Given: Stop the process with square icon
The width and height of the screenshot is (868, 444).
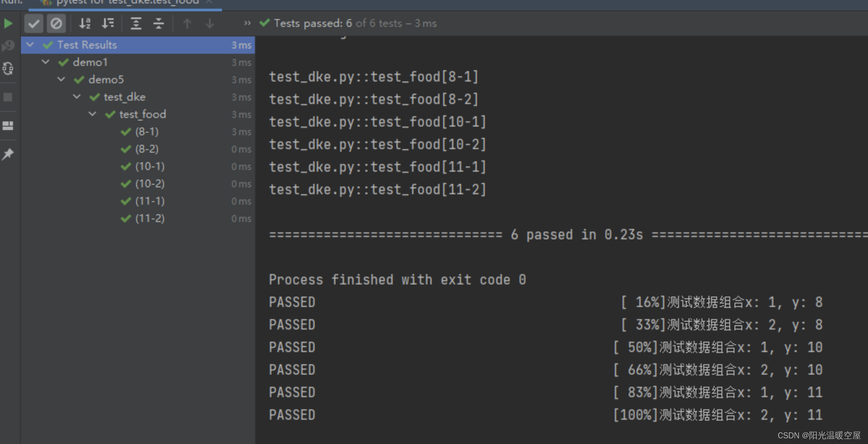Looking at the screenshot, I should tap(8, 97).
